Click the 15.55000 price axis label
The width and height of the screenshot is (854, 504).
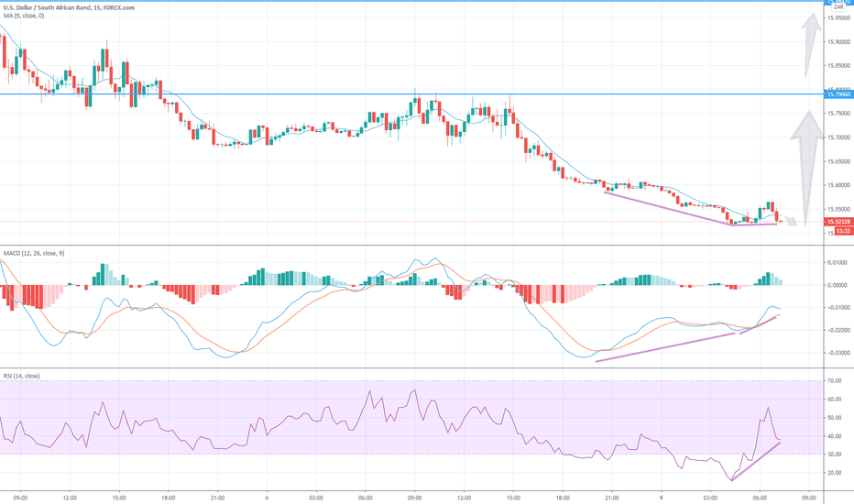(x=838, y=209)
